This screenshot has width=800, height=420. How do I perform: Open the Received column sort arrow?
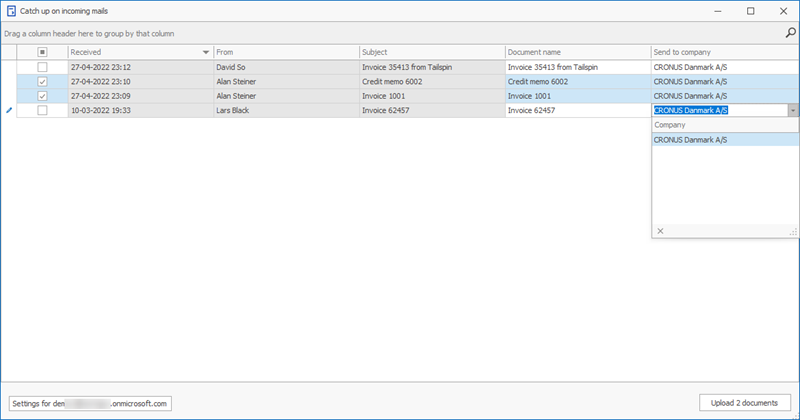206,52
